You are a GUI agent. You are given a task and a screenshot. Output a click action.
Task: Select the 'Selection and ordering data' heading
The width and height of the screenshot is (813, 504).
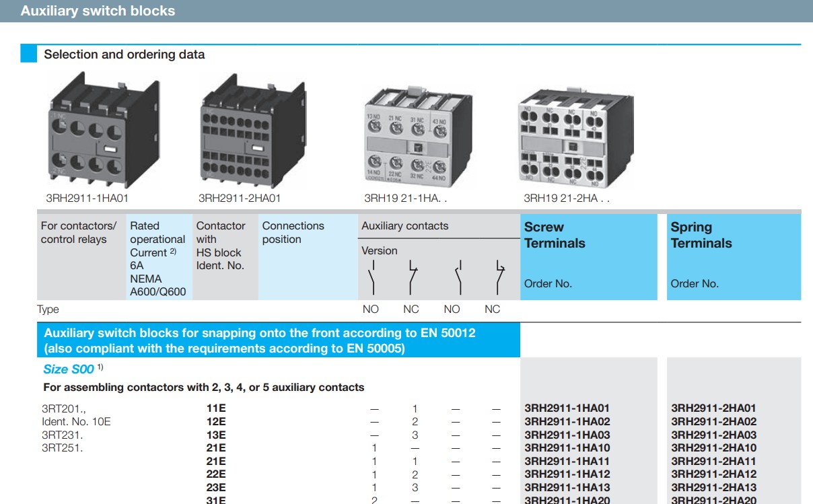coord(125,55)
